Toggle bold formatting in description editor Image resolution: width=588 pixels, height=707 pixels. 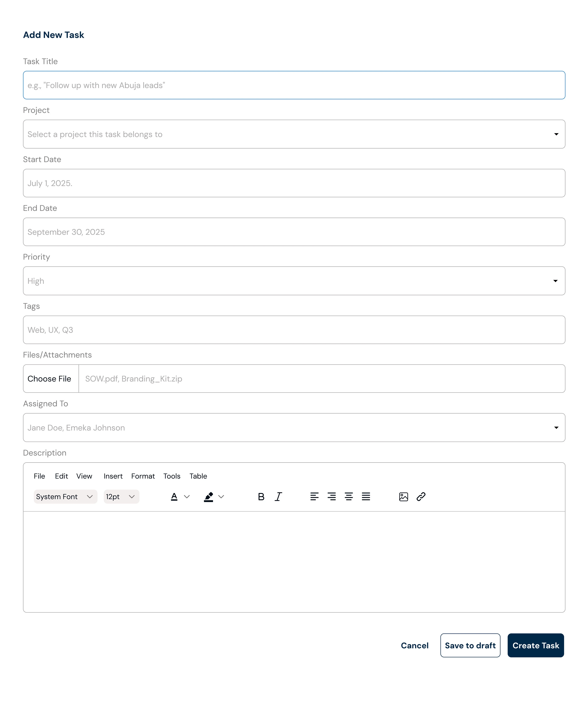[261, 497]
